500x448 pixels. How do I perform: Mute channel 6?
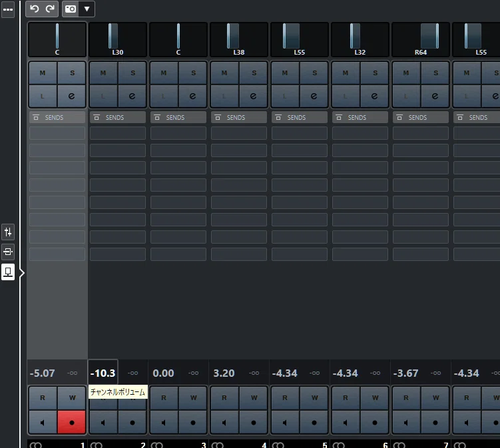click(x=346, y=73)
